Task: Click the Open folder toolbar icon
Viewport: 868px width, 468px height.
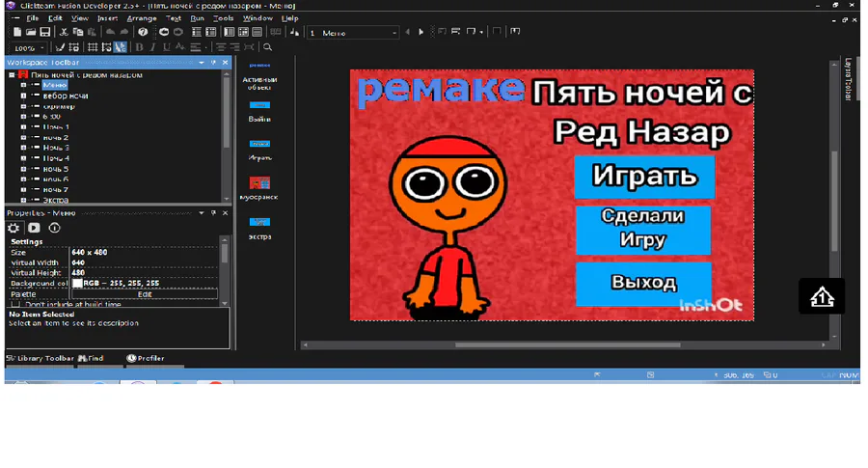Action: (x=31, y=32)
